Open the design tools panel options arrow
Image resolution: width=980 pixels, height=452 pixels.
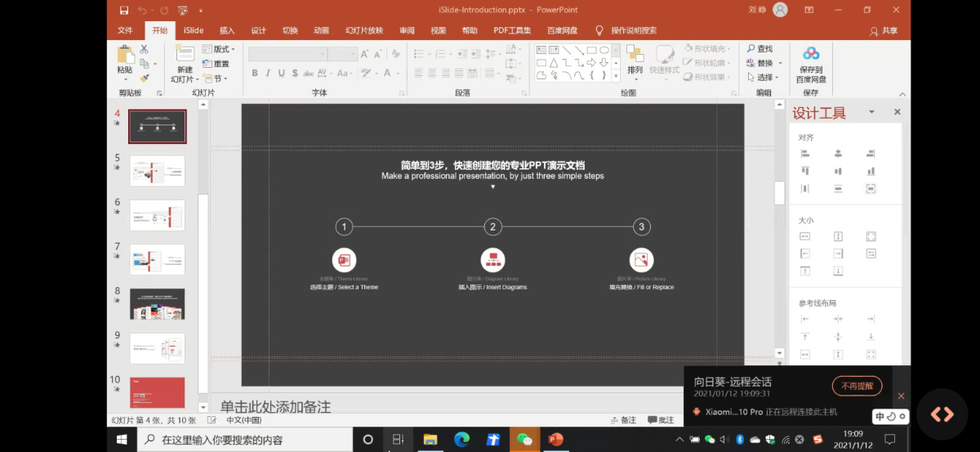pyautogui.click(x=871, y=112)
